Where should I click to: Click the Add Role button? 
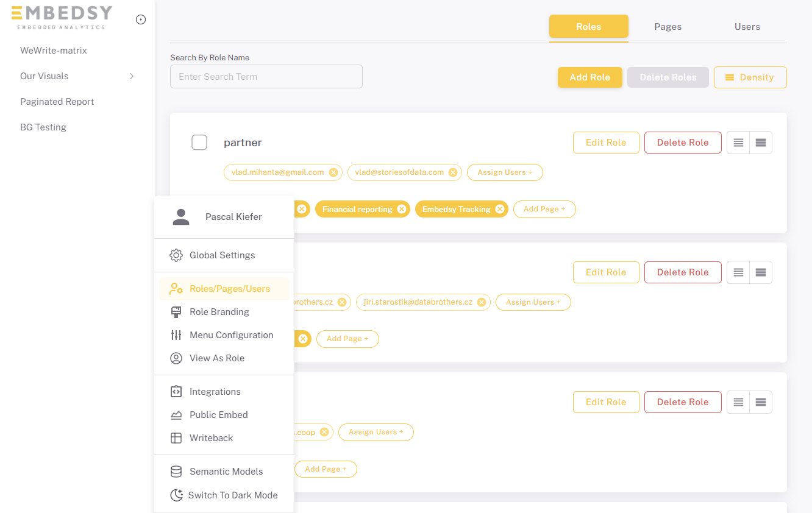589,77
